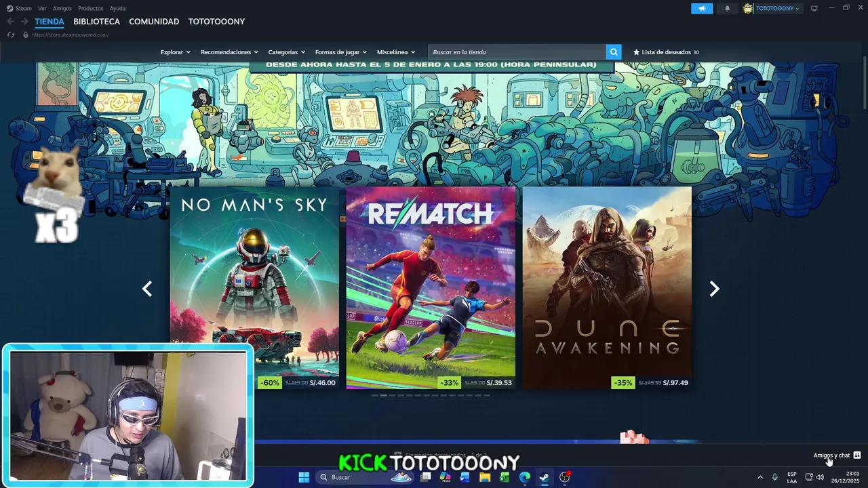868x488 pixels.
Task: Show hidden tray icons chevron
Action: click(760, 477)
